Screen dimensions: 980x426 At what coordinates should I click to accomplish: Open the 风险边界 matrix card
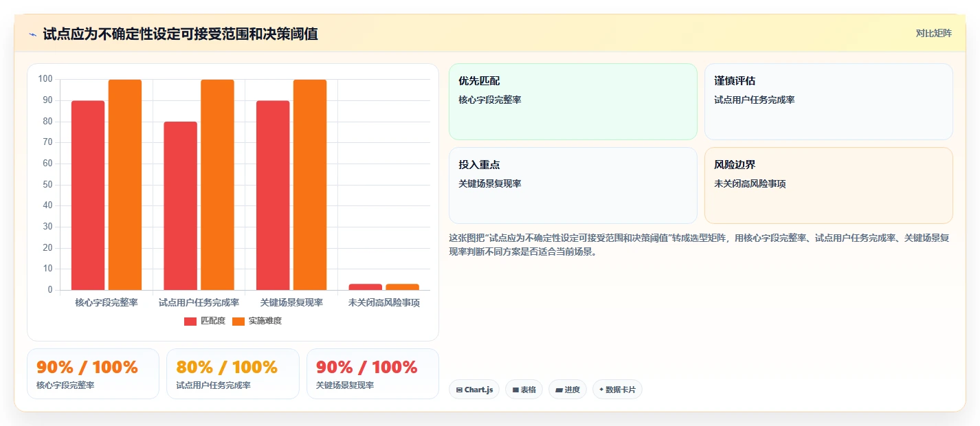(x=829, y=186)
